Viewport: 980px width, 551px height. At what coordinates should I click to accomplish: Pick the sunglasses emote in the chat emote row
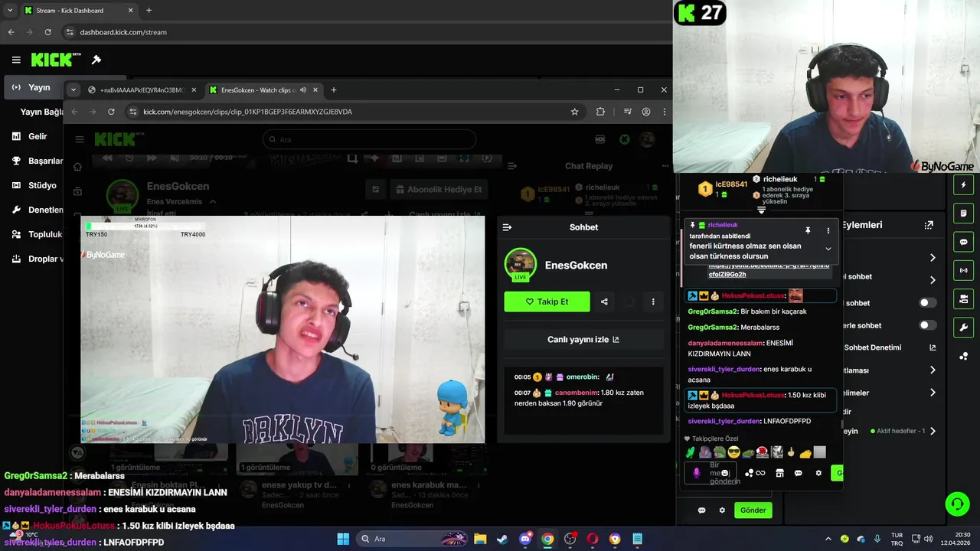click(733, 452)
